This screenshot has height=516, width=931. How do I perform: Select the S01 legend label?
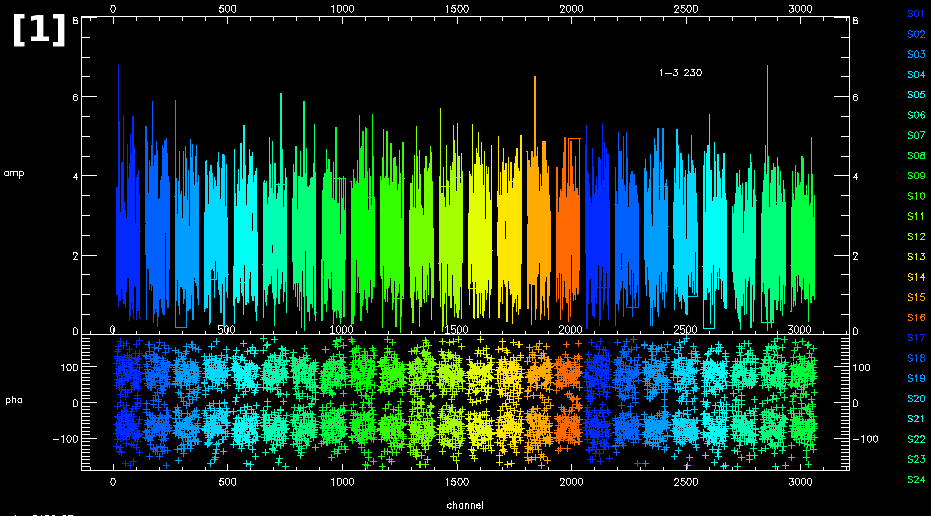pos(915,14)
